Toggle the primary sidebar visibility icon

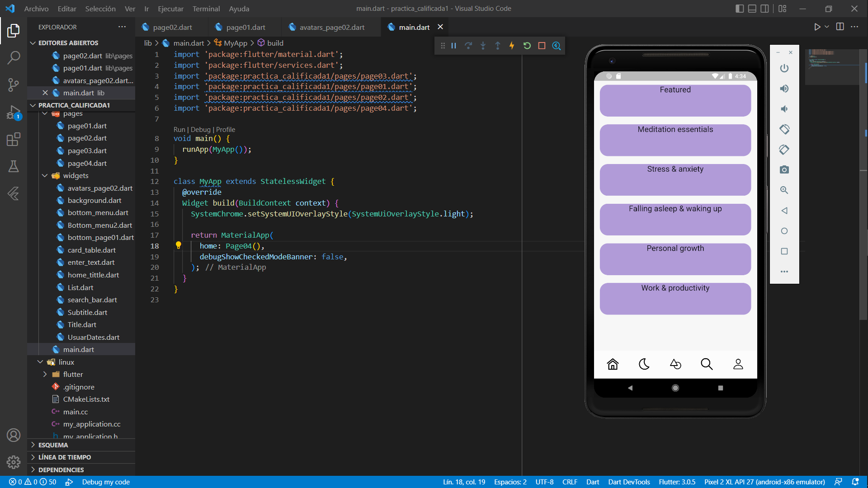pyautogui.click(x=740, y=8)
